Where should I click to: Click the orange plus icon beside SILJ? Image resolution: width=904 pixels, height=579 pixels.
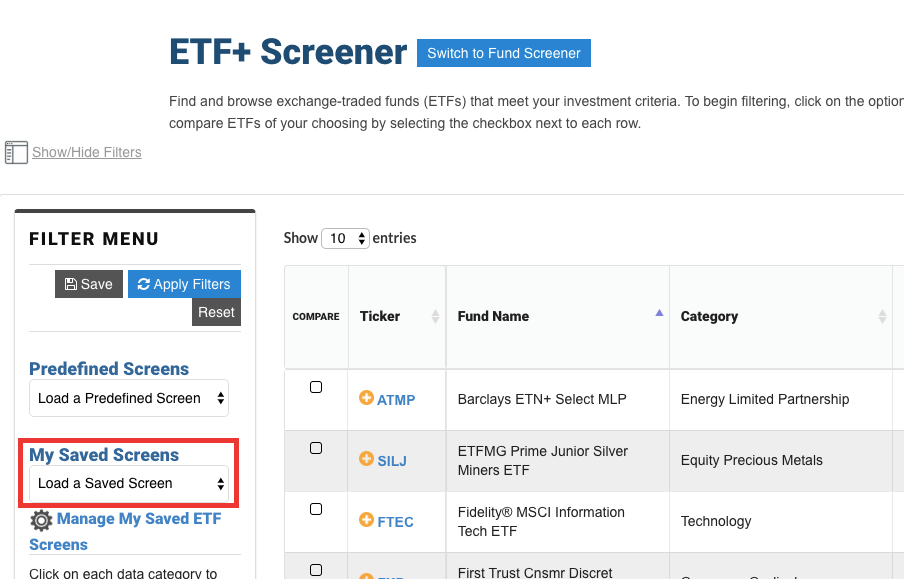[x=366, y=458]
